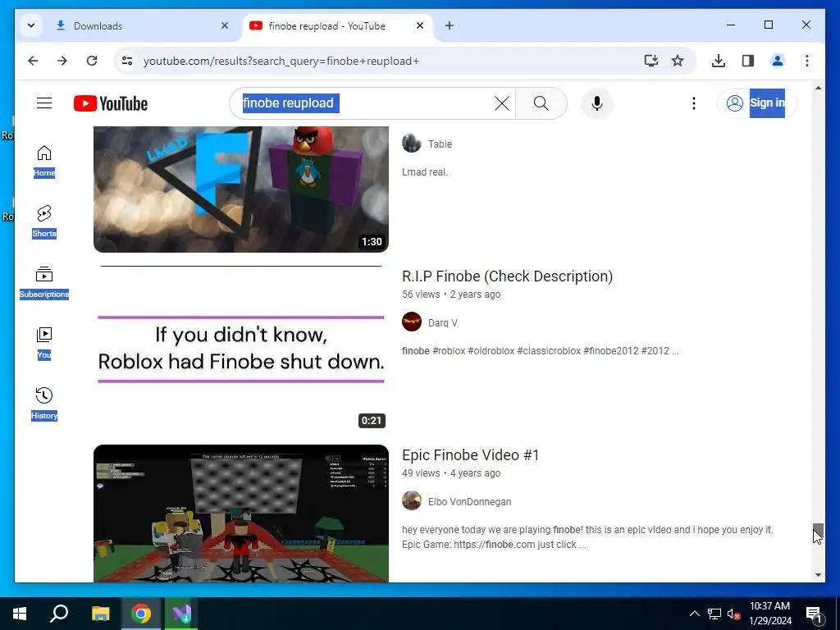
Task: Open the You section in the sidebar
Action: tap(44, 343)
